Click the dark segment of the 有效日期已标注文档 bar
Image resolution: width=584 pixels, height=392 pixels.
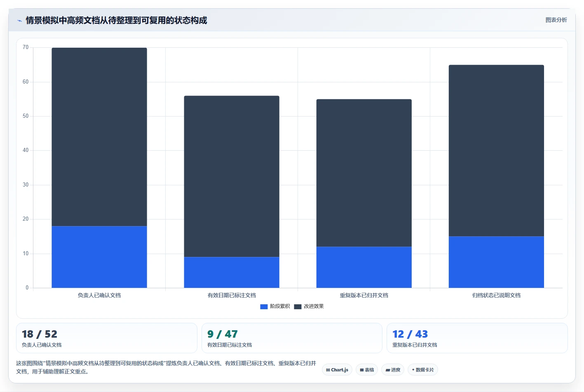232,176
